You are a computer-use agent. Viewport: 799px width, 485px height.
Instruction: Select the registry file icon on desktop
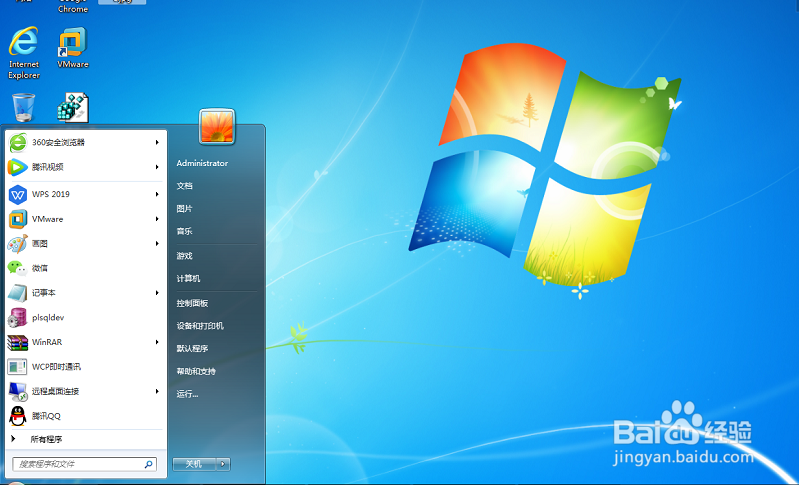click(x=73, y=107)
